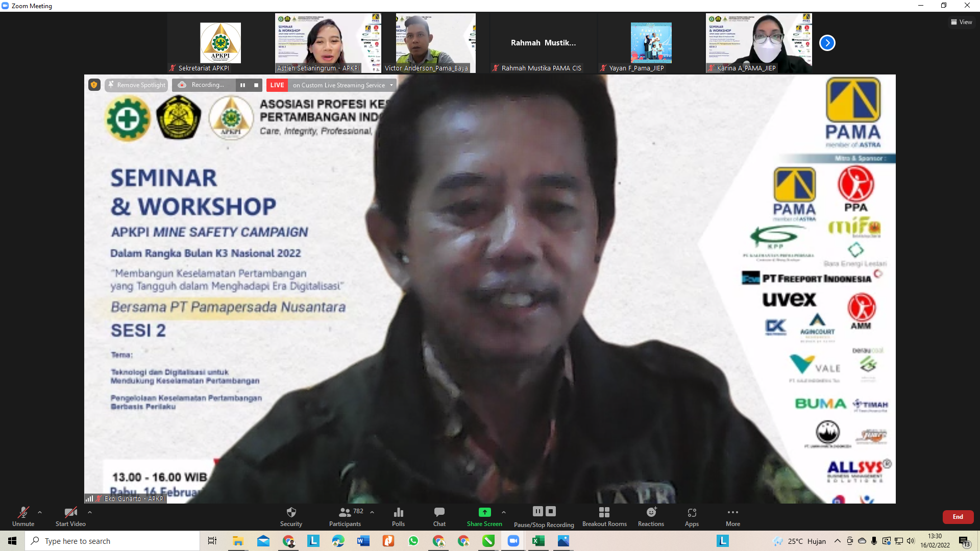Click Astien Setianingrum's video thumbnail
This screenshot has width=980, height=551.
[x=327, y=43]
